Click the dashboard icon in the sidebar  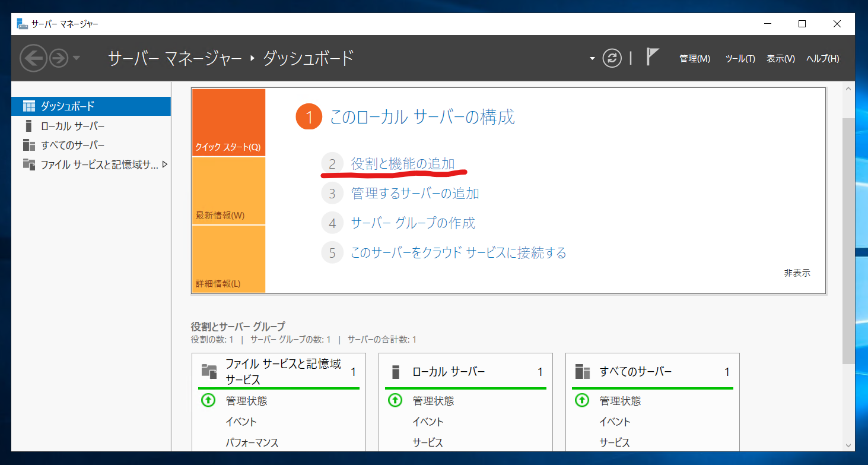29,106
